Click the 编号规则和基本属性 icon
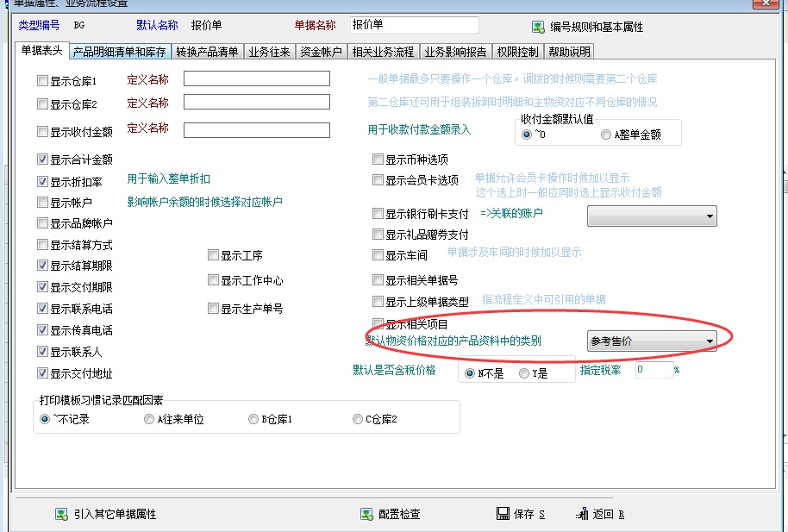Viewport: 788px width, 532px height. [538, 28]
